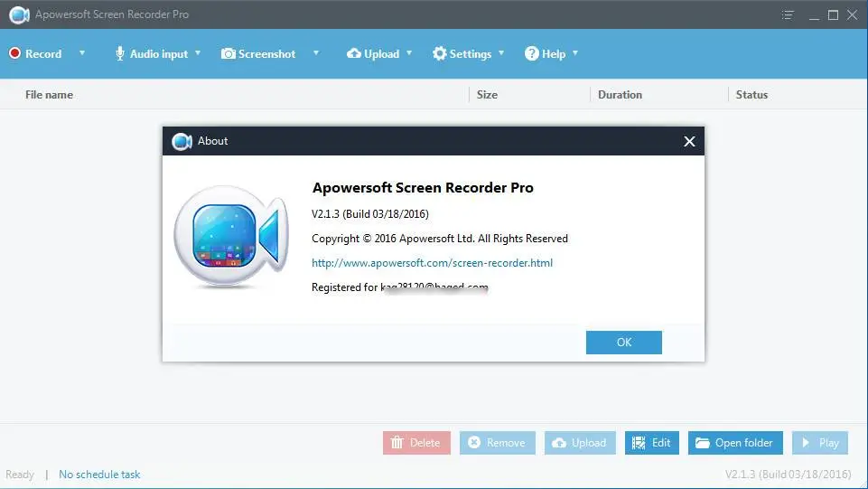Expand the Settings dropdown arrow
868x489 pixels.
point(501,53)
